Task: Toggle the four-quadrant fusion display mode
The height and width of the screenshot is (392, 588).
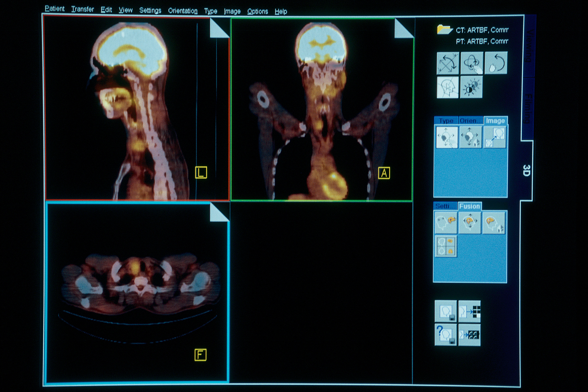Action: click(446, 247)
